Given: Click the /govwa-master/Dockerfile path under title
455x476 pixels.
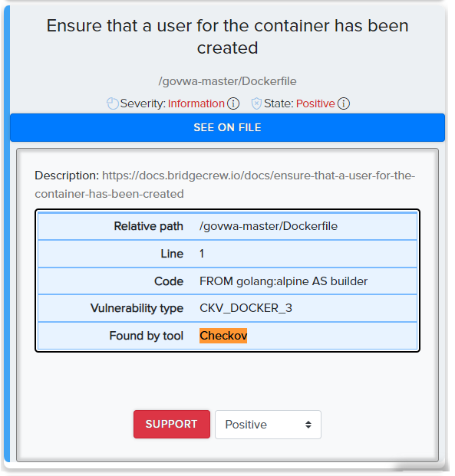Looking at the screenshot, I should click(x=227, y=81).
